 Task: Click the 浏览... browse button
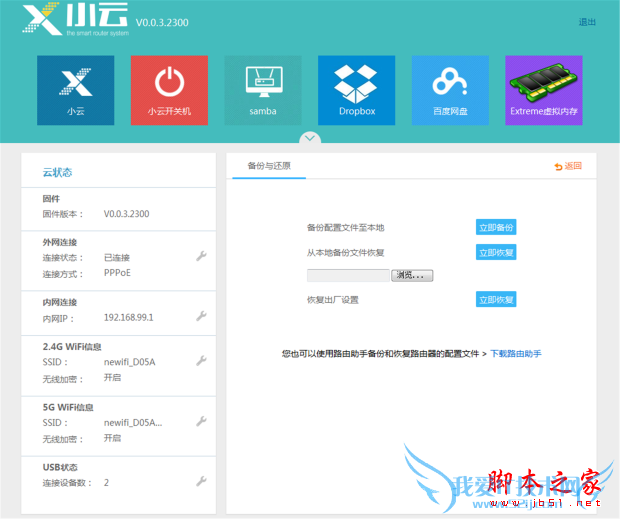412,275
